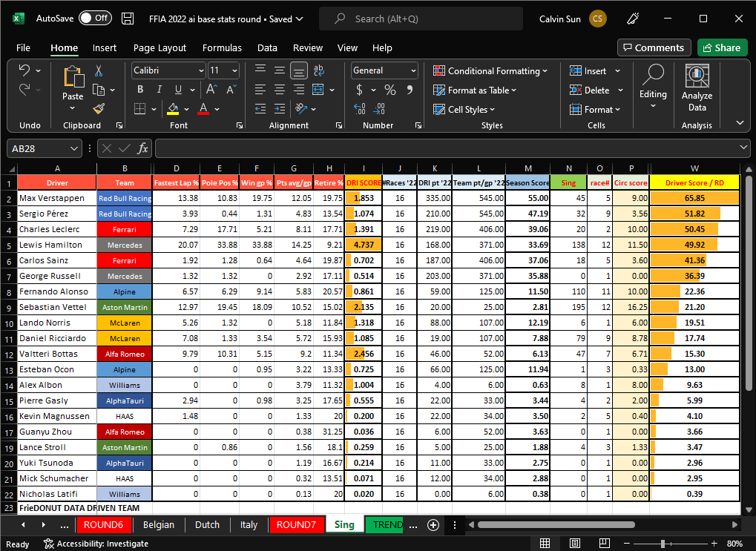Open the Formulas tab
This screenshot has height=551, width=756.
(222, 47)
